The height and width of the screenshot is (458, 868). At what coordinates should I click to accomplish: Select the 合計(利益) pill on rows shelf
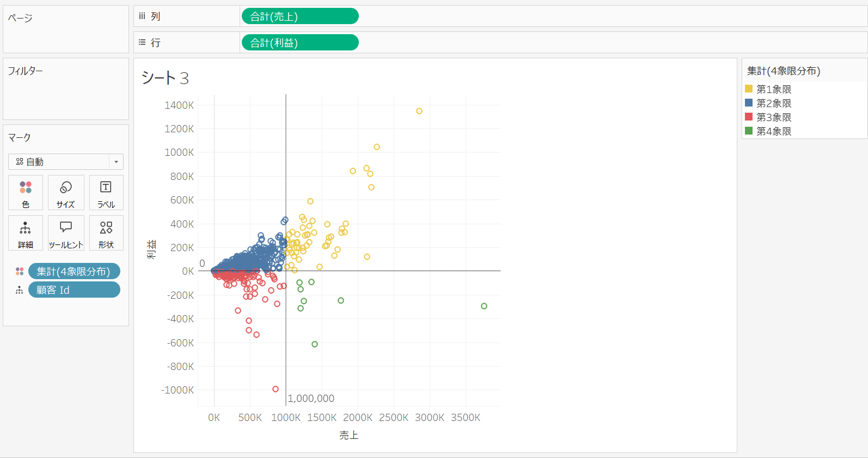click(x=299, y=43)
